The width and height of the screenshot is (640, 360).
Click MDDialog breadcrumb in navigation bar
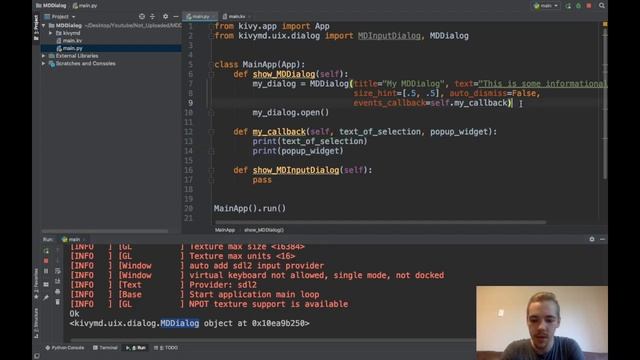coord(51,6)
